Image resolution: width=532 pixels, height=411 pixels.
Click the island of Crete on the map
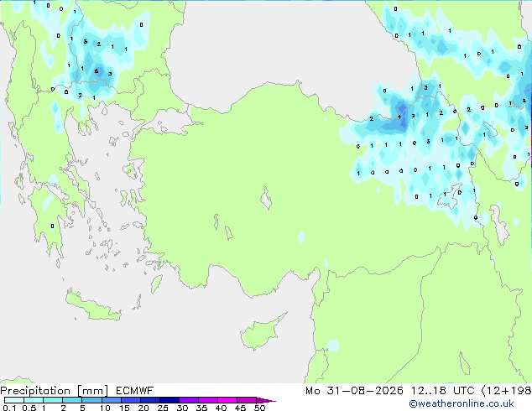click(x=95, y=307)
